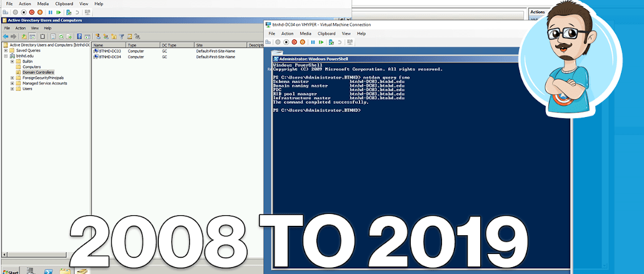The width and height of the screenshot is (644, 274).
Task: Create a new organizational unit via toolbar icon
Action: (114, 36)
